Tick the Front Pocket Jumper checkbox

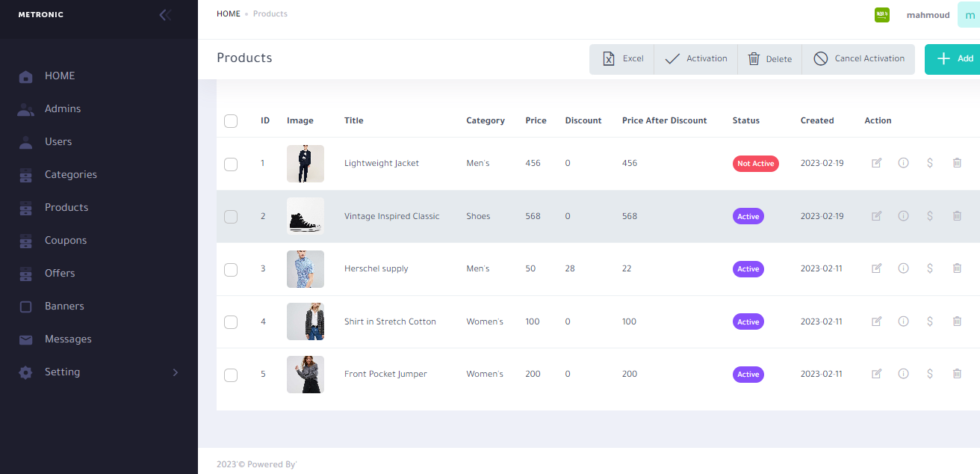[231, 375]
